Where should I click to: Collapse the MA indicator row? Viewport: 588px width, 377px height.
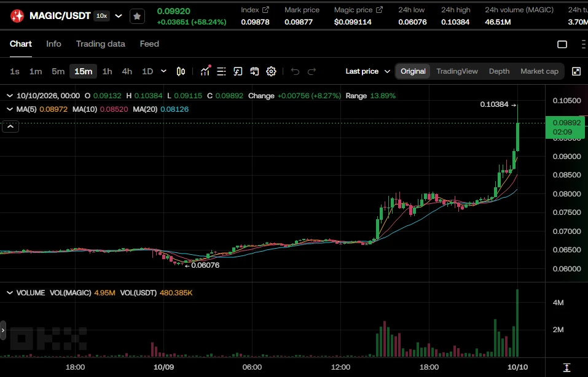pos(10,109)
